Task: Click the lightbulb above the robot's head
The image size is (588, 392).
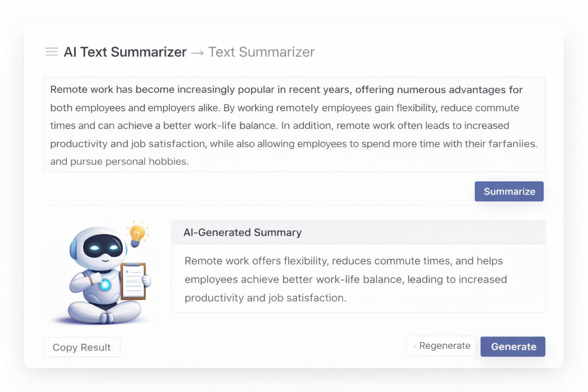Action: [x=137, y=234]
